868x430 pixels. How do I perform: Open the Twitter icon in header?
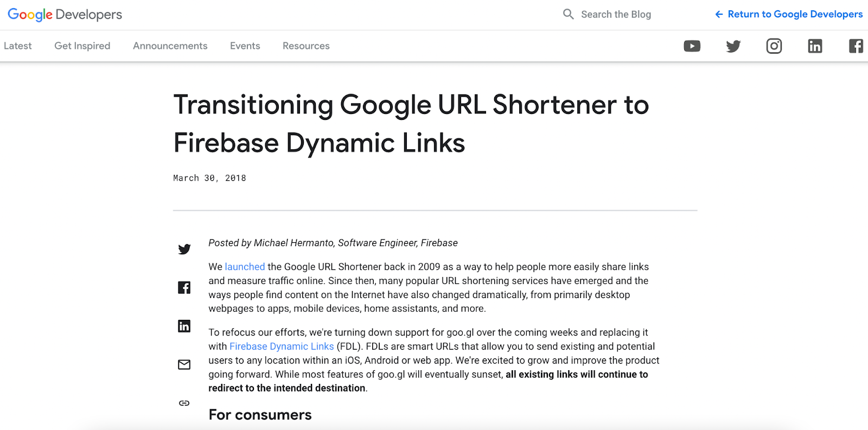click(x=733, y=46)
